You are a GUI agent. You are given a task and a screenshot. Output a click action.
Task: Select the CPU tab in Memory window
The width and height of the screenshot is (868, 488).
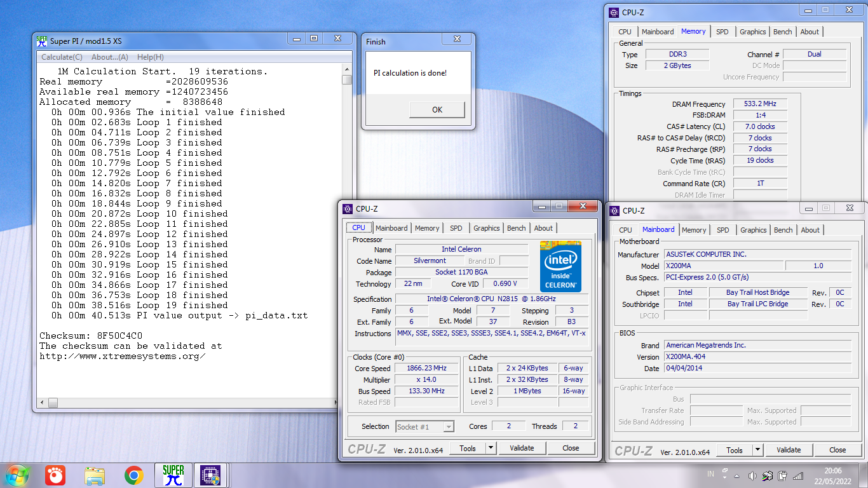(625, 32)
